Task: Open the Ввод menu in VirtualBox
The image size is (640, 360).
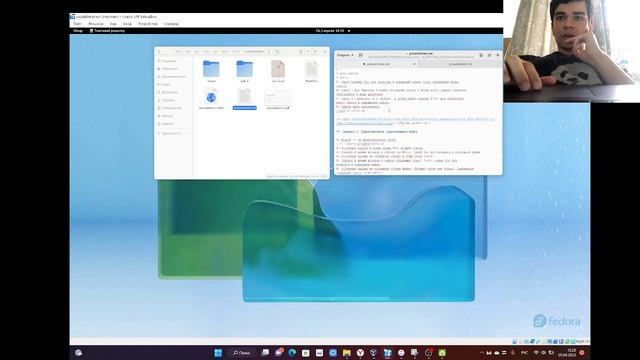Action: 127,24
